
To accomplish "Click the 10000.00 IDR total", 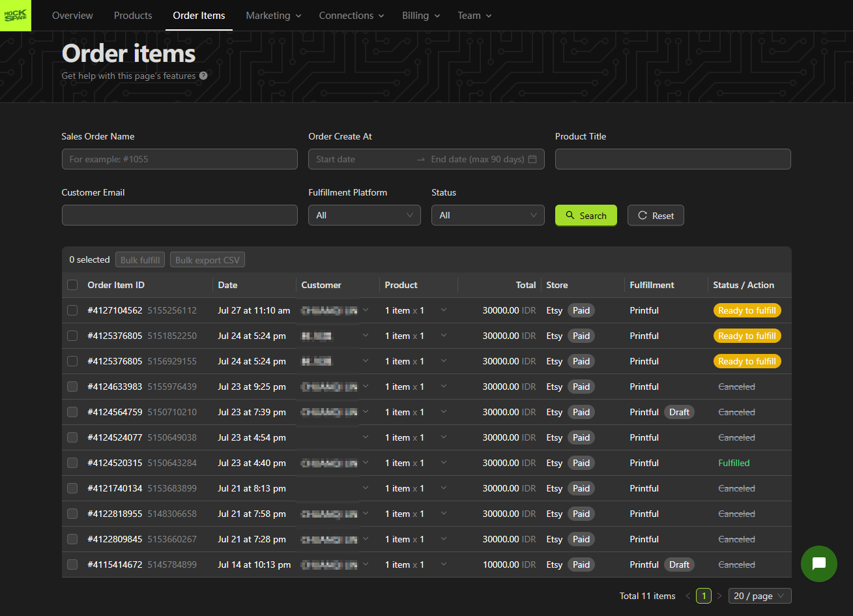I will [509, 565].
